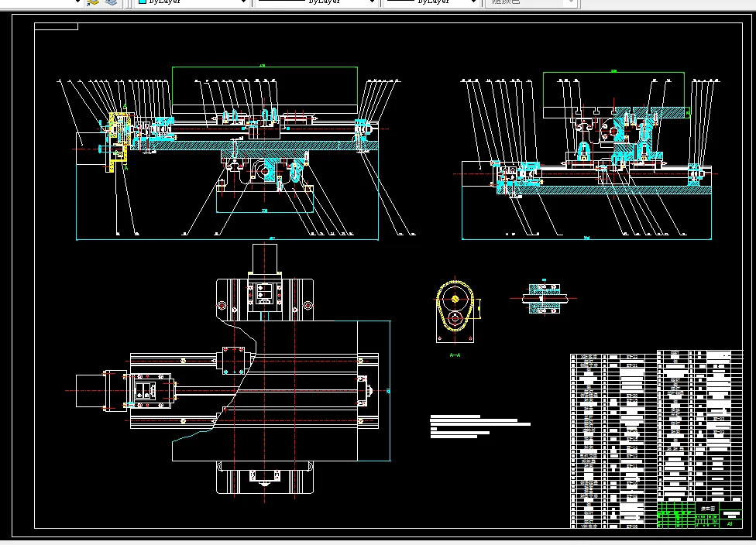The image size is (756, 545).
Task: Open the lineweight ByLayer dropdown
Action: point(432,2)
